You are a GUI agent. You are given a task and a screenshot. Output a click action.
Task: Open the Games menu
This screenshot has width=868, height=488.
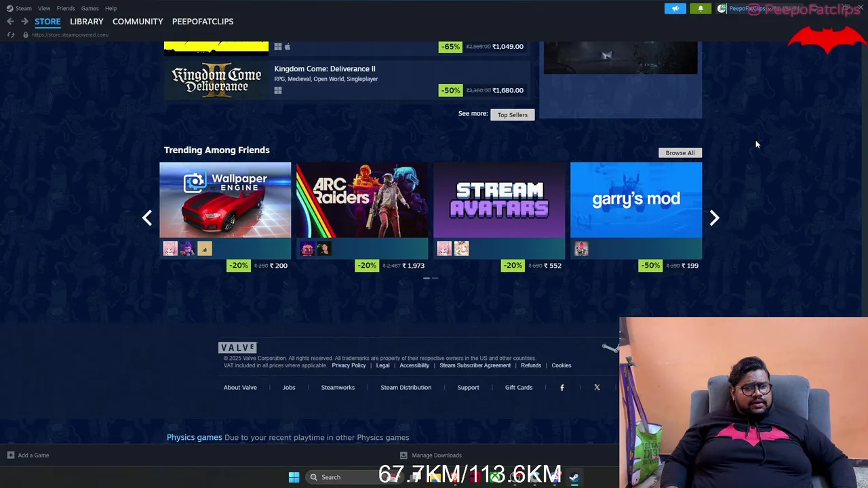coord(90,8)
